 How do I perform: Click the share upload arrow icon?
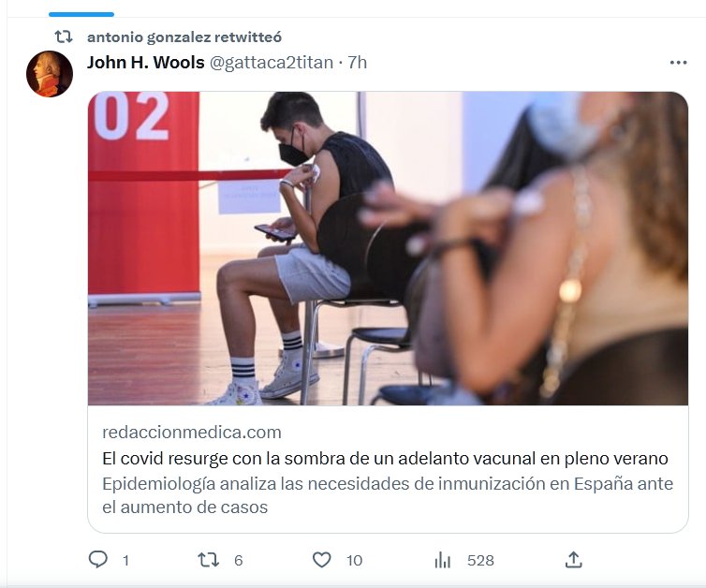click(573, 560)
